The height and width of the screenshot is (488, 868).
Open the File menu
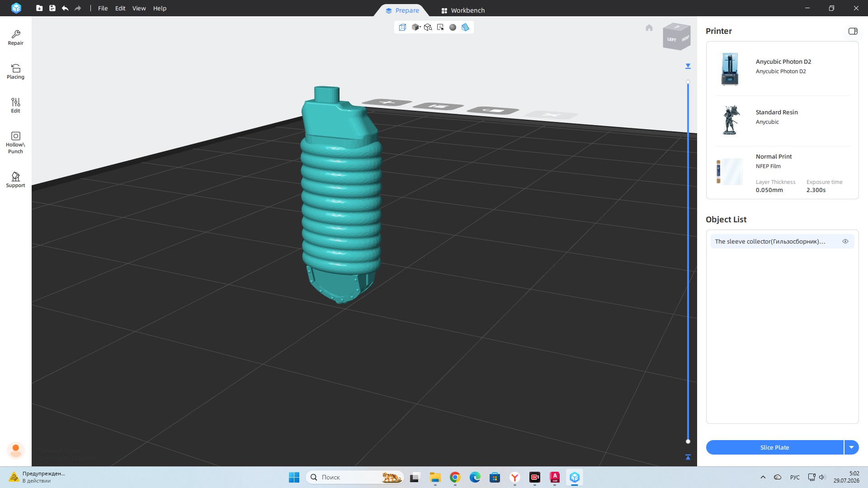[103, 8]
